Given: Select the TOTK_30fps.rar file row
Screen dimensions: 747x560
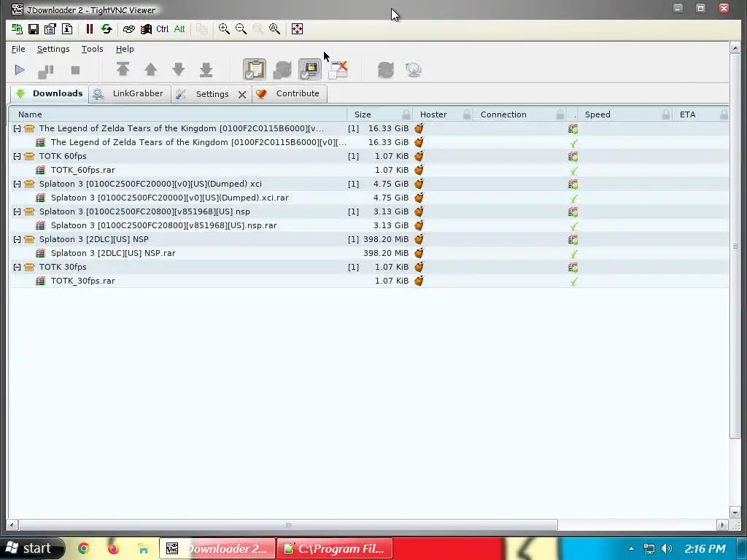Looking at the screenshot, I should (370, 281).
